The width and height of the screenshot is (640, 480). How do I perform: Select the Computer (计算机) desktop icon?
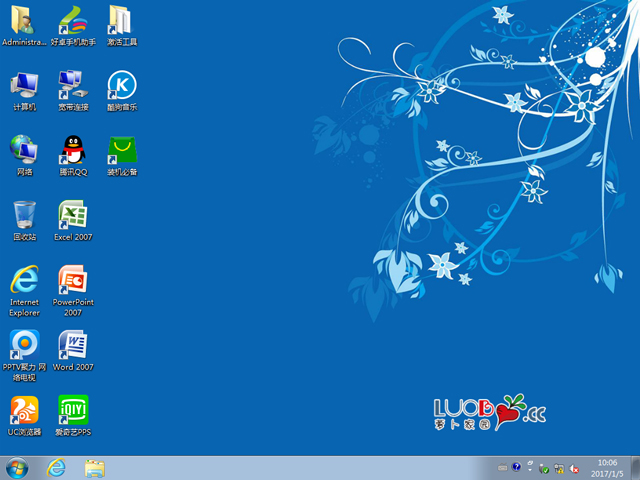pyautogui.click(x=24, y=85)
